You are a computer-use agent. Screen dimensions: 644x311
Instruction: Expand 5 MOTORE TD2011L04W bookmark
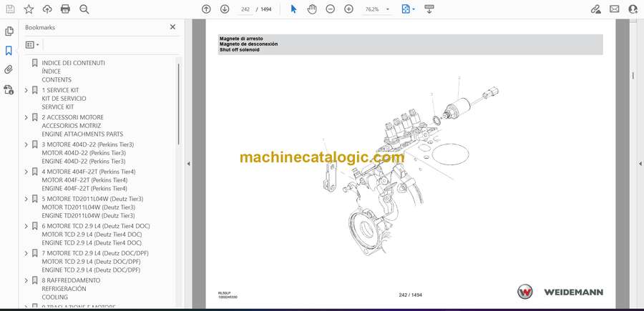[26, 199]
